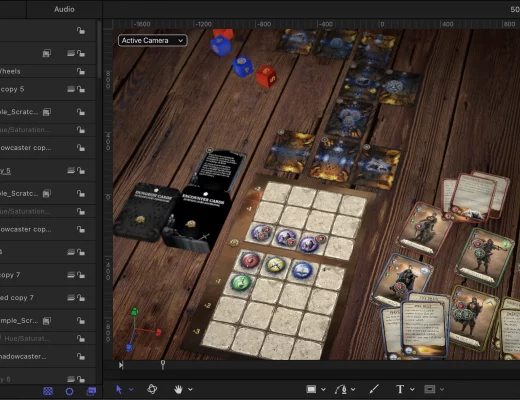Click the checkerboard icon below the layers list

point(48,391)
